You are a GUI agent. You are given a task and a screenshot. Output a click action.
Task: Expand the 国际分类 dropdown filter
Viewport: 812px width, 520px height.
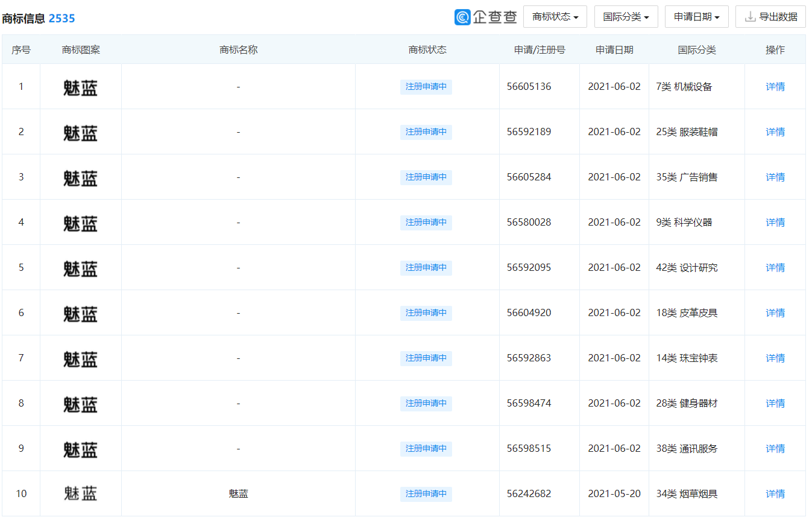pos(626,17)
